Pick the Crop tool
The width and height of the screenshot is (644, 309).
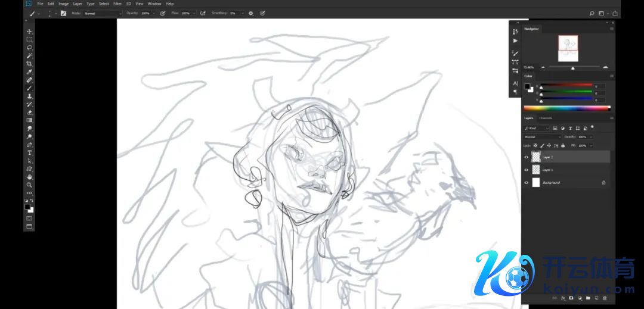point(29,63)
